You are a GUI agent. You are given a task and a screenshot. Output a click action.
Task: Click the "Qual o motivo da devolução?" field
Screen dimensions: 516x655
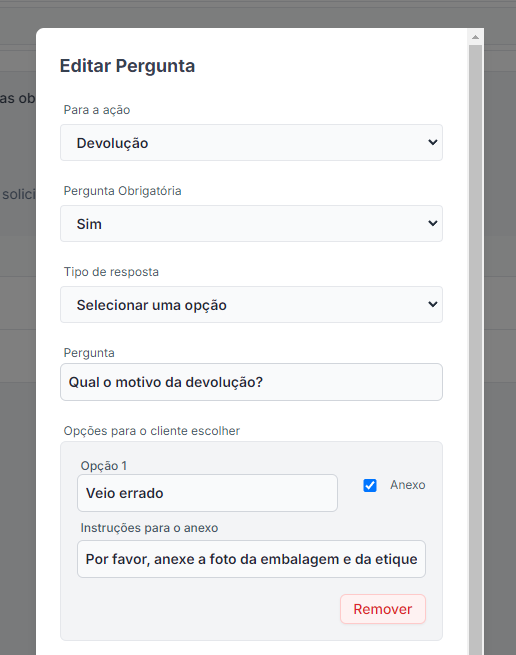point(251,382)
